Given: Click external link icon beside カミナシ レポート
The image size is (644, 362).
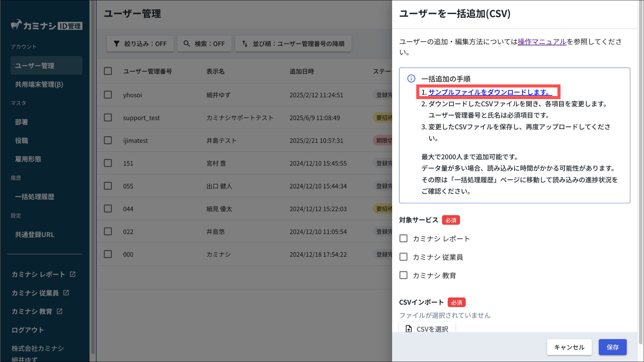Looking at the screenshot, I should click(x=73, y=274).
